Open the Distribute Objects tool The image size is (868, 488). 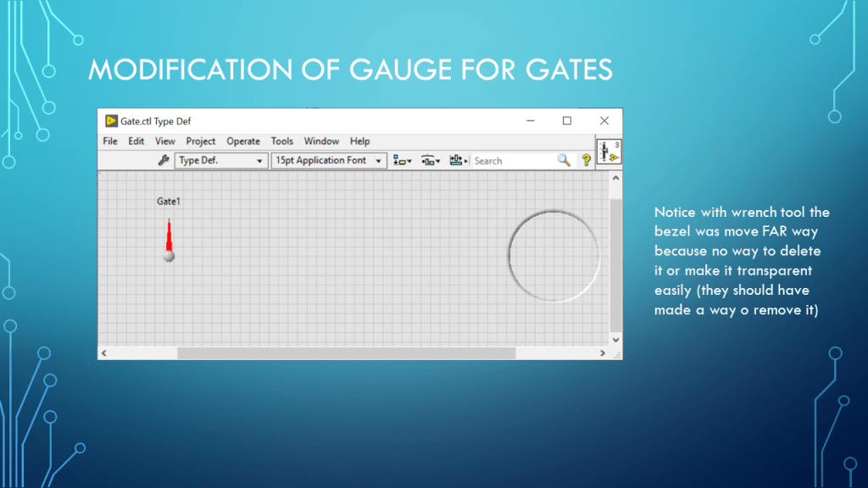[x=431, y=160]
